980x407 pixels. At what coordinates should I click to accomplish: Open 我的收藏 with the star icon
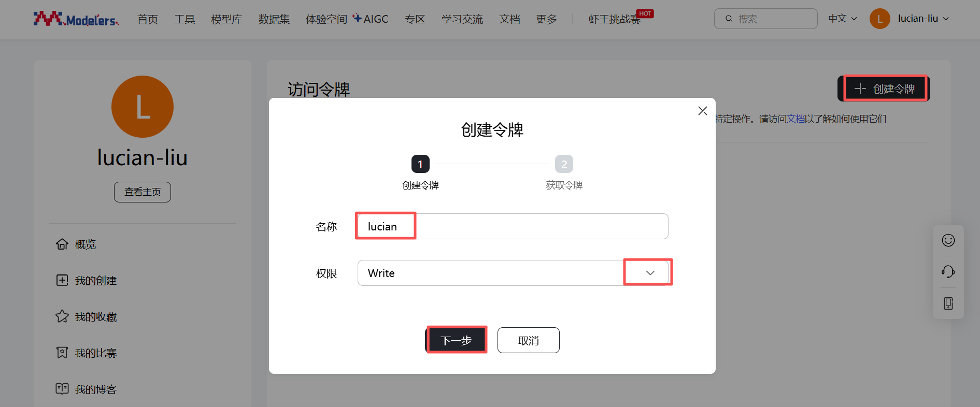(x=86, y=317)
